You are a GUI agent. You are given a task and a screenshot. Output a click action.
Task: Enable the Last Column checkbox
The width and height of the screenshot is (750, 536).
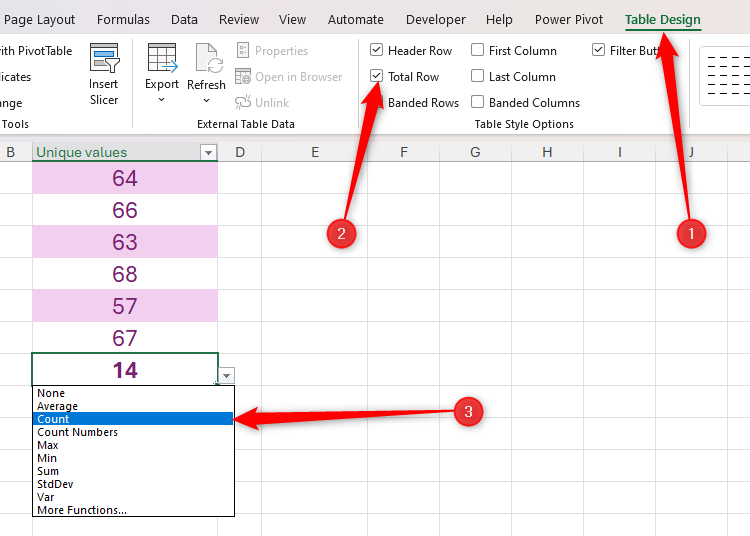[478, 77]
